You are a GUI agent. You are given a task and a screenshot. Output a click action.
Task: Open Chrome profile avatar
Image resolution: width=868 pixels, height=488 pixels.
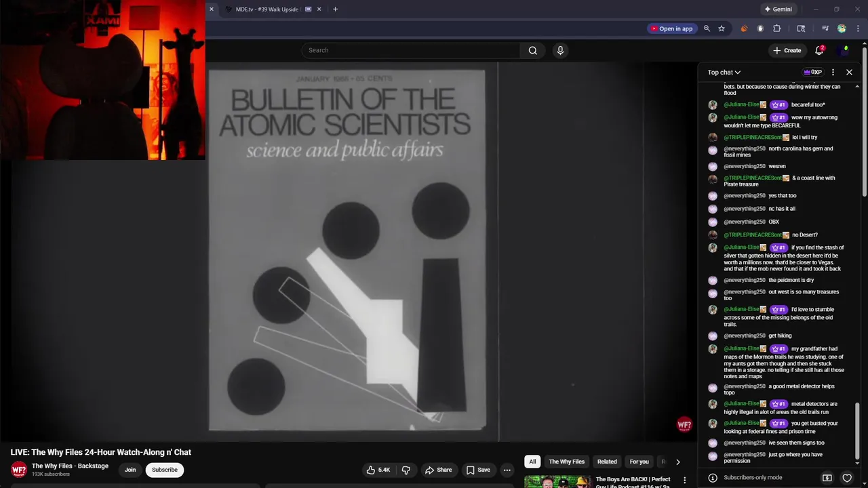coord(842,28)
